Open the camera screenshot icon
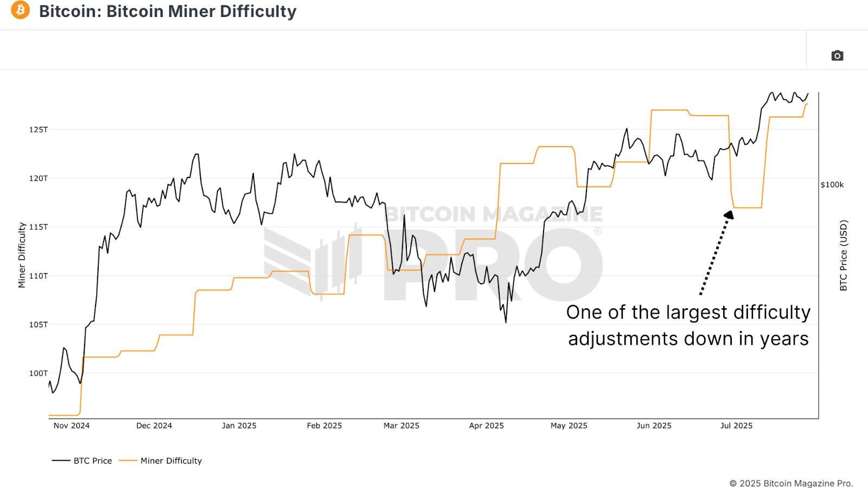Viewport: 868px width, 488px height. click(x=837, y=55)
